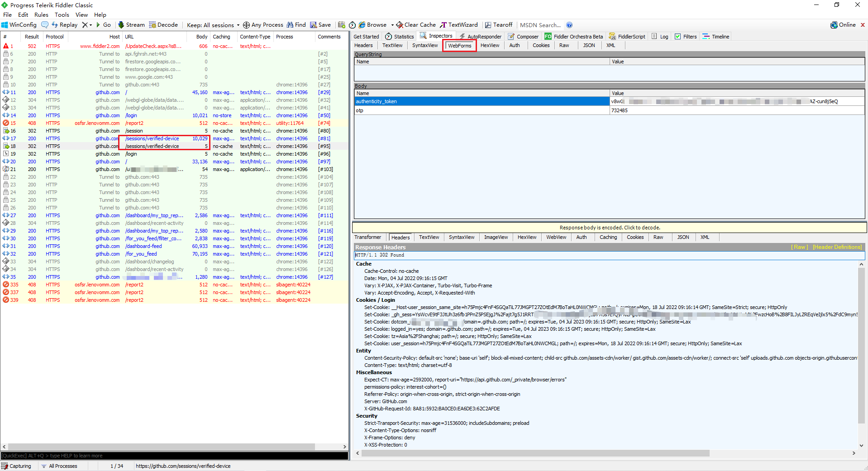868x471 pixels.
Task: Open the Rules menu
Action: [41, 14]
